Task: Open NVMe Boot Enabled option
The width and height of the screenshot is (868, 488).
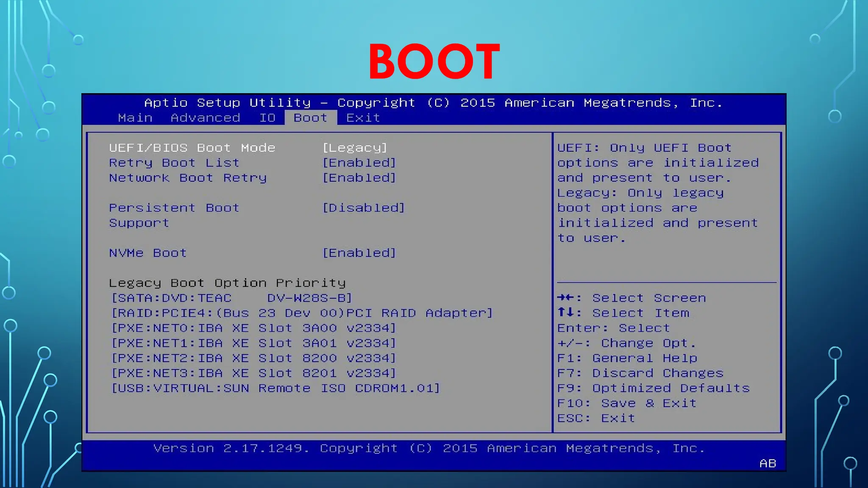Action: pyautogui.click(x=359, y=253)
